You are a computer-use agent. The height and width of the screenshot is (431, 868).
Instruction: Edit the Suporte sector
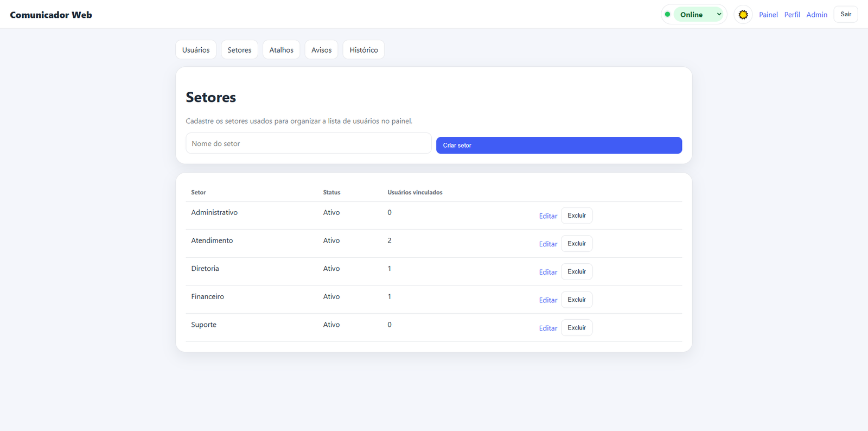[x=548, y=328]
